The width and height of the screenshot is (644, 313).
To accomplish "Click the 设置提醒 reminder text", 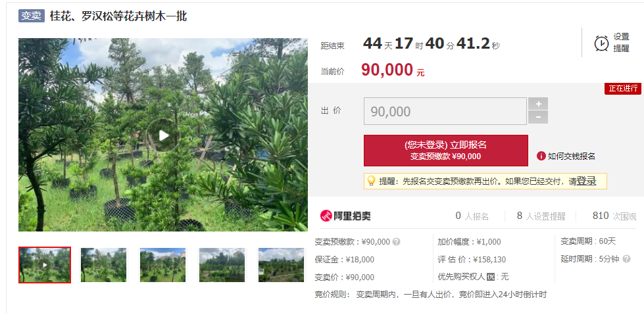I will coord(621,43).
